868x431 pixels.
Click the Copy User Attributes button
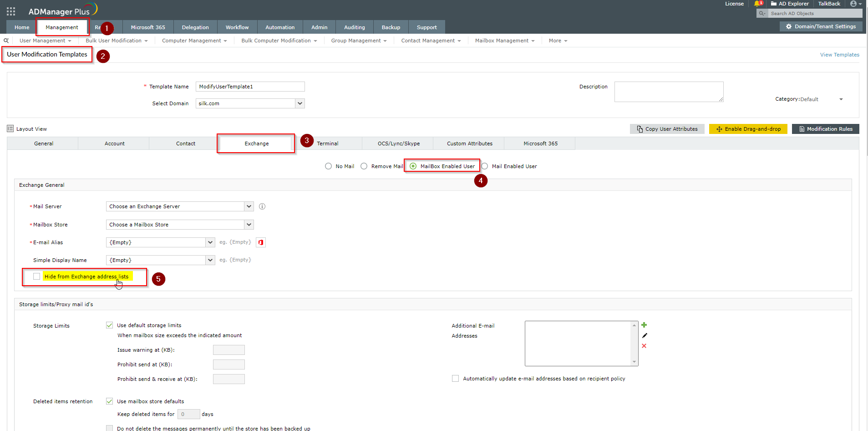point(667,129)
